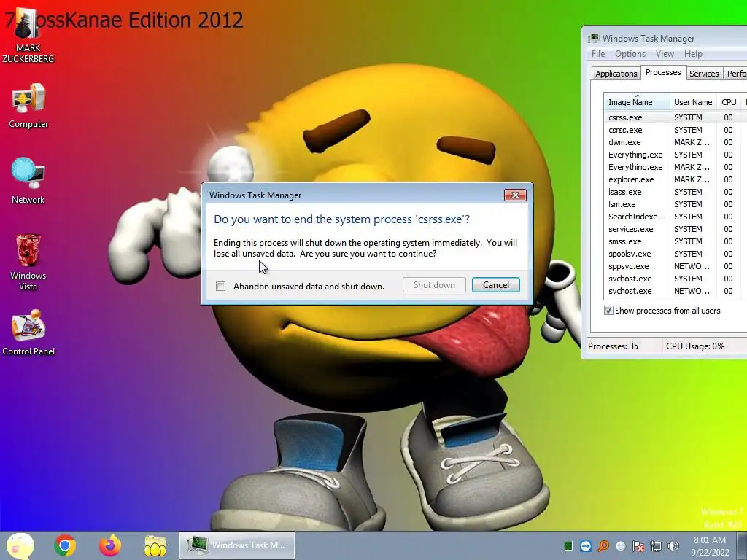The image size is (747, 560).
Task: Toggle Show processes from all users
Action: [608, 311]
